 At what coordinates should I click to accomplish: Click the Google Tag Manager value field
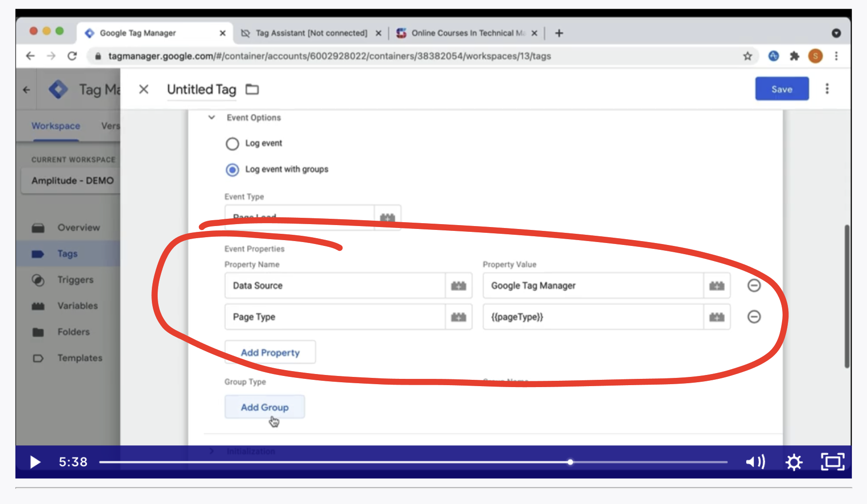[593, 286]
